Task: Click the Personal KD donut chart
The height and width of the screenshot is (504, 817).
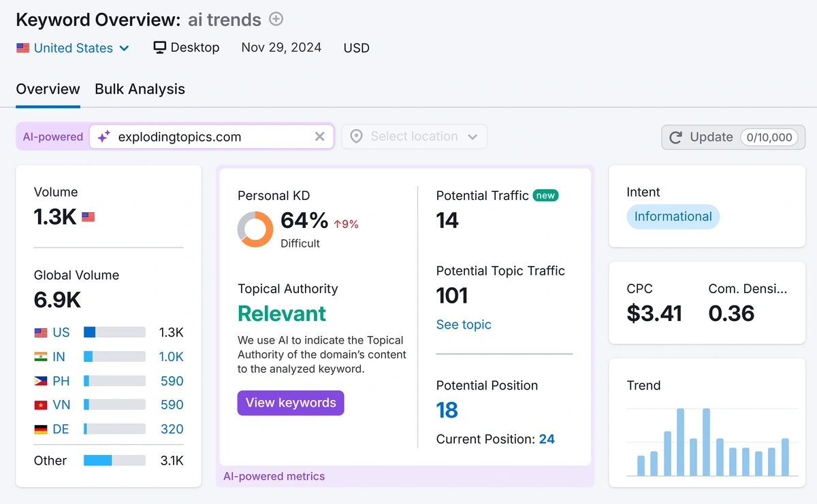Action: (x=255, y=229)
